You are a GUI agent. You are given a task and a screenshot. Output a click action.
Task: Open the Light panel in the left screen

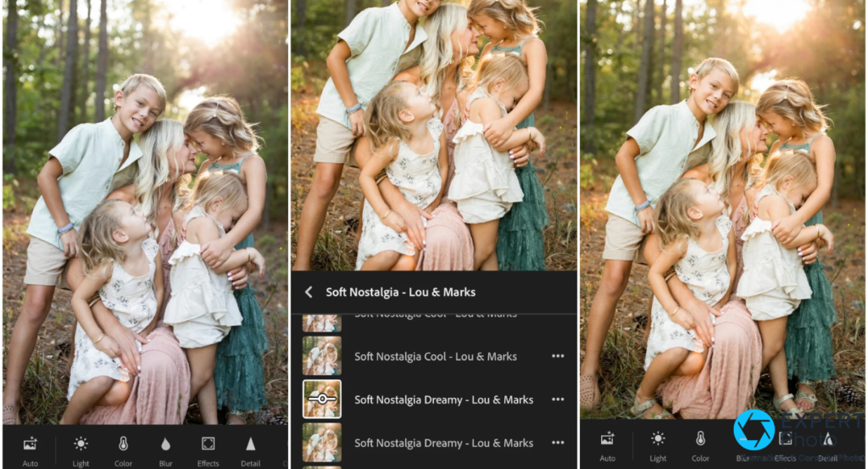tap(81, 444)
